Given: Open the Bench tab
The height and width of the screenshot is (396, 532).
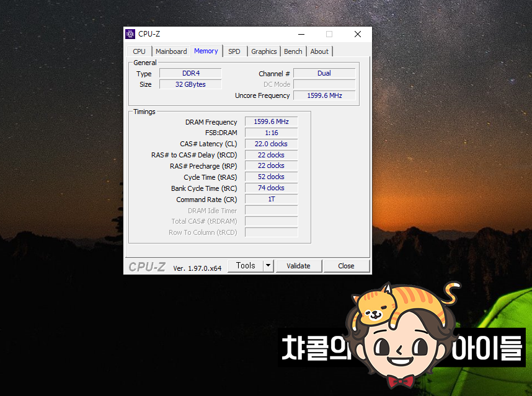Looking at the screenshot, I should (x=293, y=51).
